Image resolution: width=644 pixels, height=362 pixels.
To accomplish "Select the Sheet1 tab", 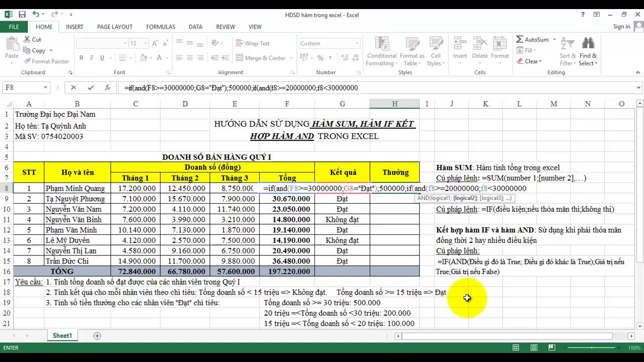I will [x=62, y=335].
